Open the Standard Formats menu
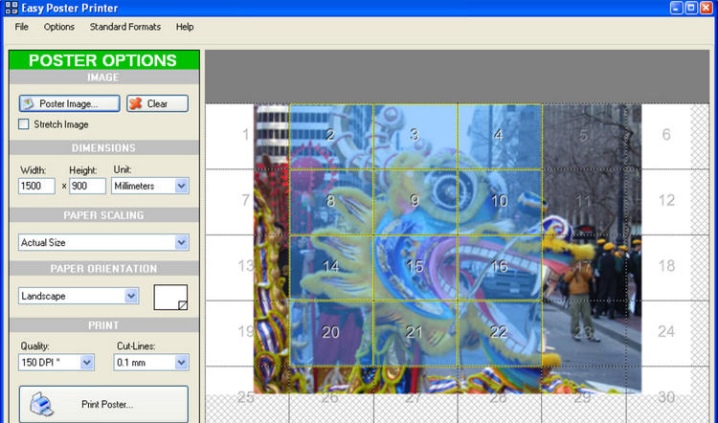718x423 pixels. [x=125, y=27]
